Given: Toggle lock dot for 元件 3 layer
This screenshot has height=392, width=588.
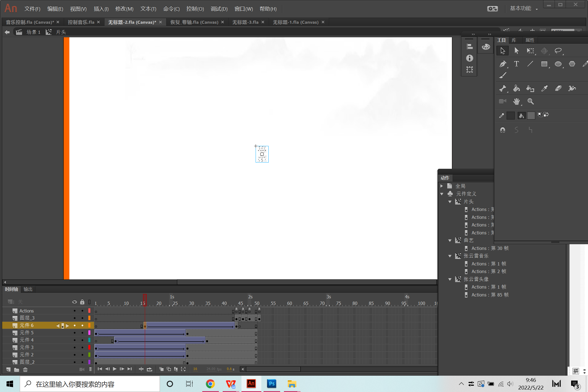Looking at the screenshot, I should [82, 347].
